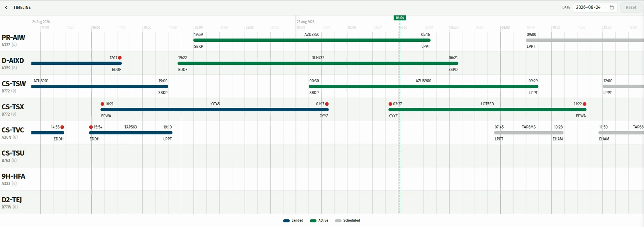
Task: Select the AZU8750 active flight bar
Action: 312,40
